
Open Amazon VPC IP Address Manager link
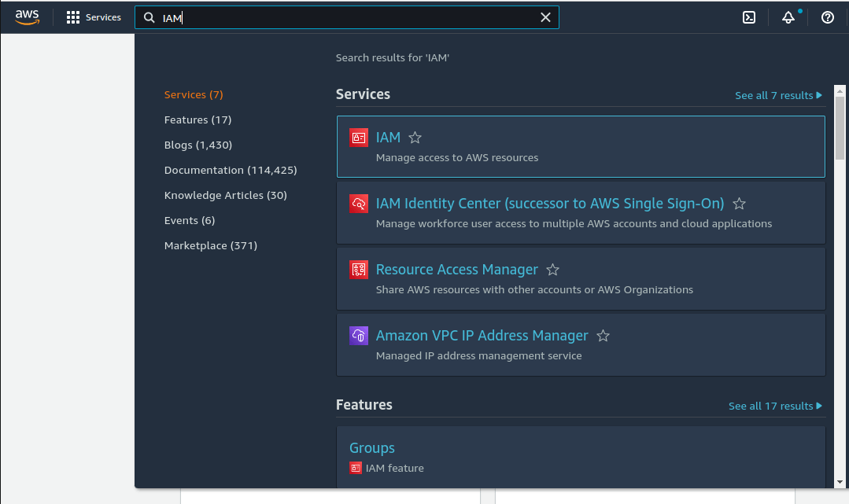[482, 336]
